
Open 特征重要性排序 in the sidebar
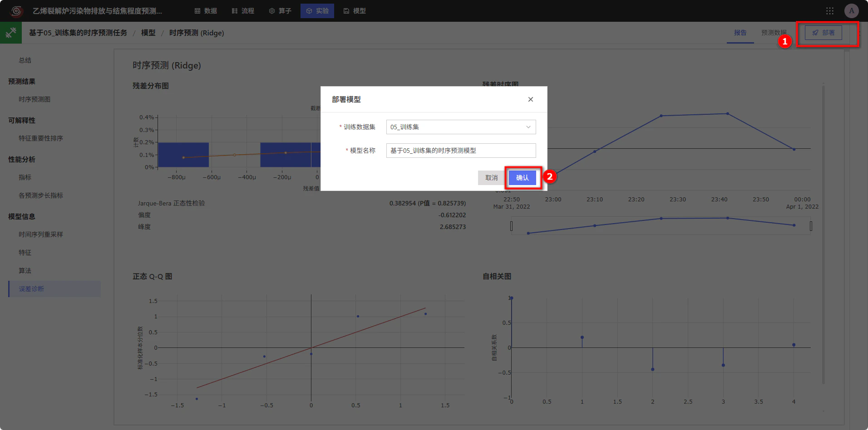coord(41,138)
